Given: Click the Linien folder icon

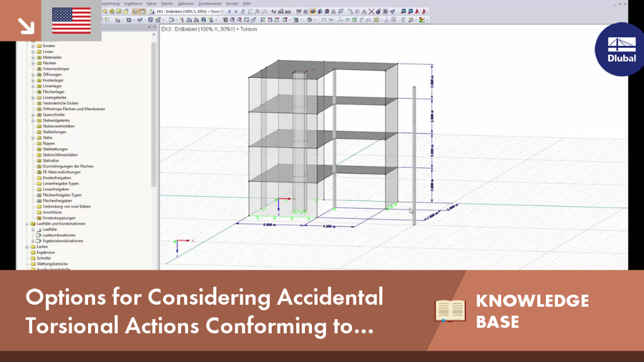Looking at the screenshot, I should pos(39,52).
